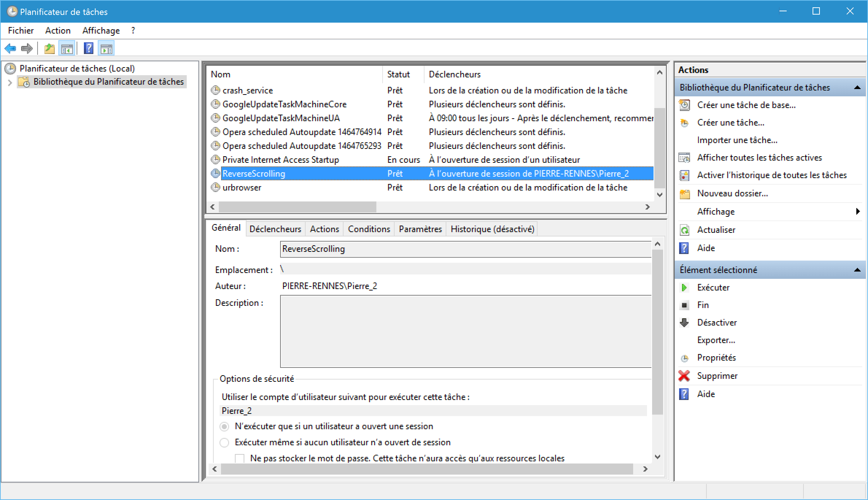Toggle the Action pane toolbar icon
This screenshot has height=500, width=868.
pos(106,48)
